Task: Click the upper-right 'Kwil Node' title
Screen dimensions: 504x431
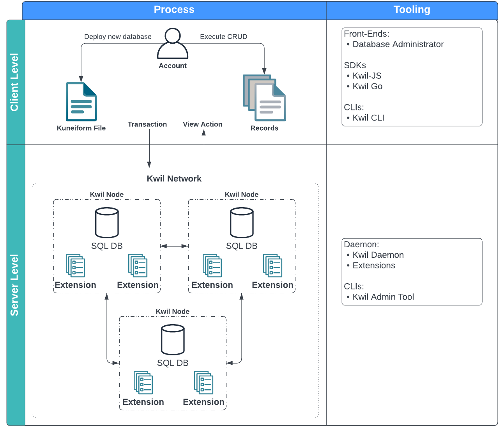Action: click(242, 194)
